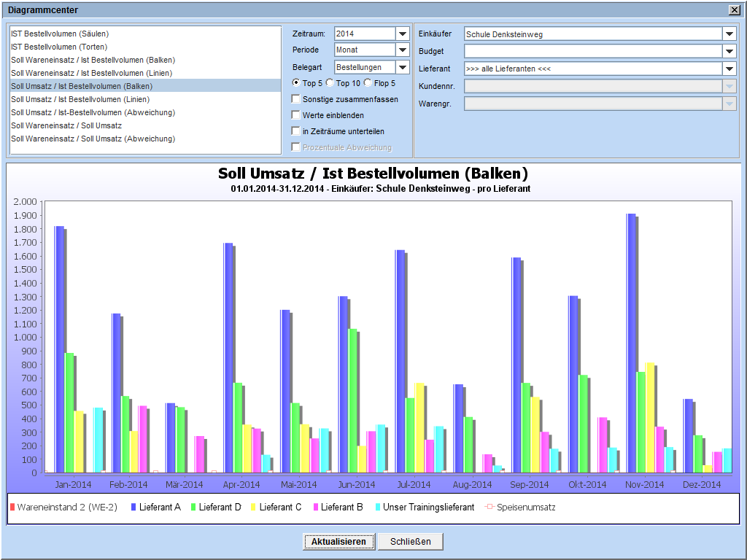Click the yellow Lieferant C legend swatch
This screenshot has width=747, height=560.
click(253, 507)
